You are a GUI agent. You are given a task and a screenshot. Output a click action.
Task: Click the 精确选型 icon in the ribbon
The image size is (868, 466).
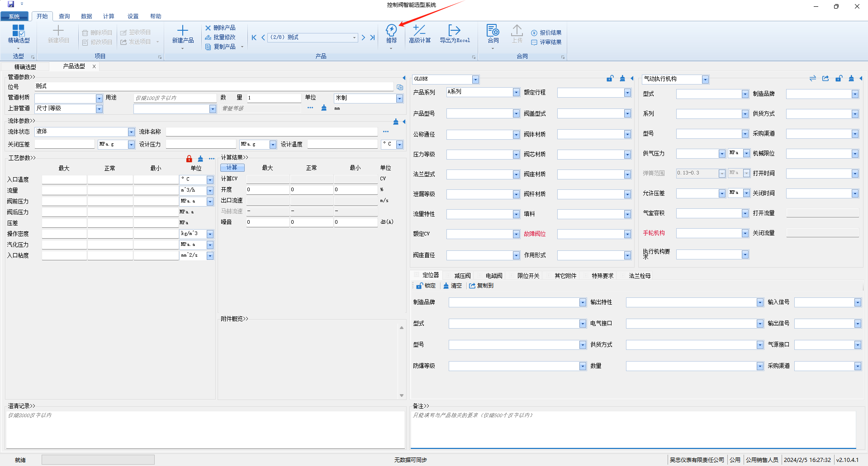19,31
